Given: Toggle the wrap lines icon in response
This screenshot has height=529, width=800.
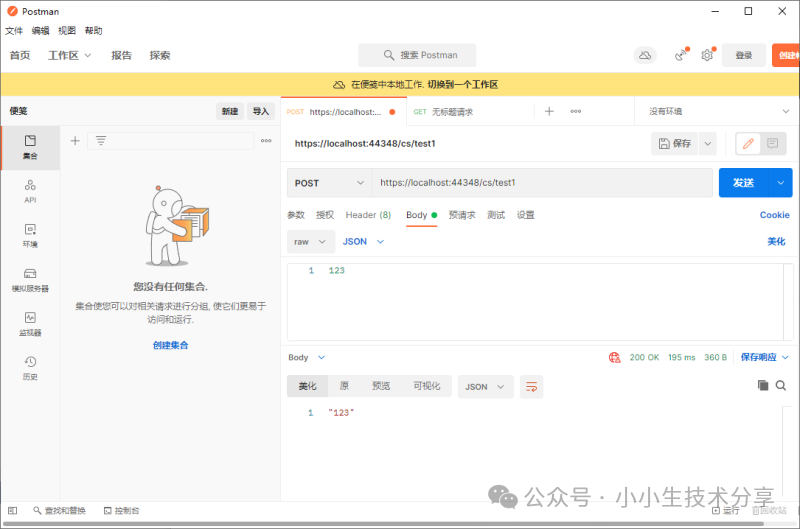Looking at the screenshot, I should (531, 386).
